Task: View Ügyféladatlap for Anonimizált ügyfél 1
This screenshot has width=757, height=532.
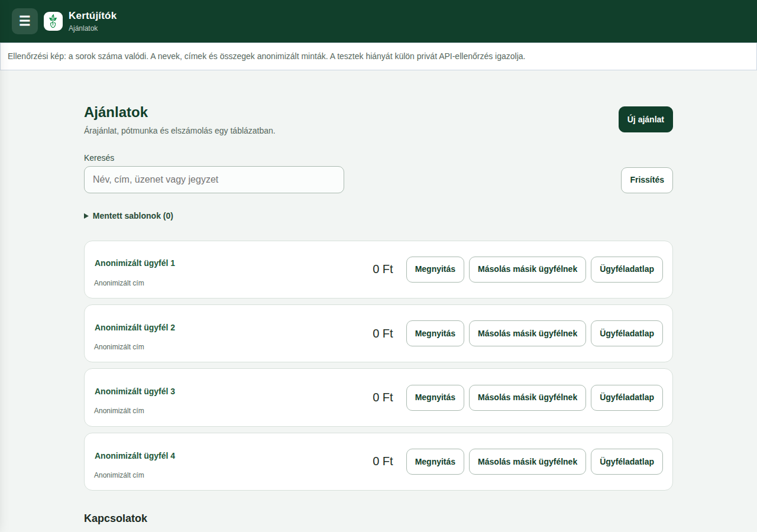Action: (x=627, y=270)
